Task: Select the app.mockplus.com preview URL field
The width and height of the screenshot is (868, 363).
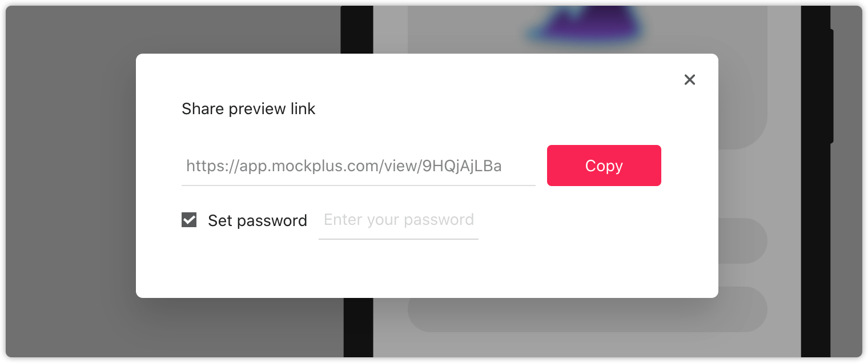Action: pyautogui.click(x=359, y=166)
